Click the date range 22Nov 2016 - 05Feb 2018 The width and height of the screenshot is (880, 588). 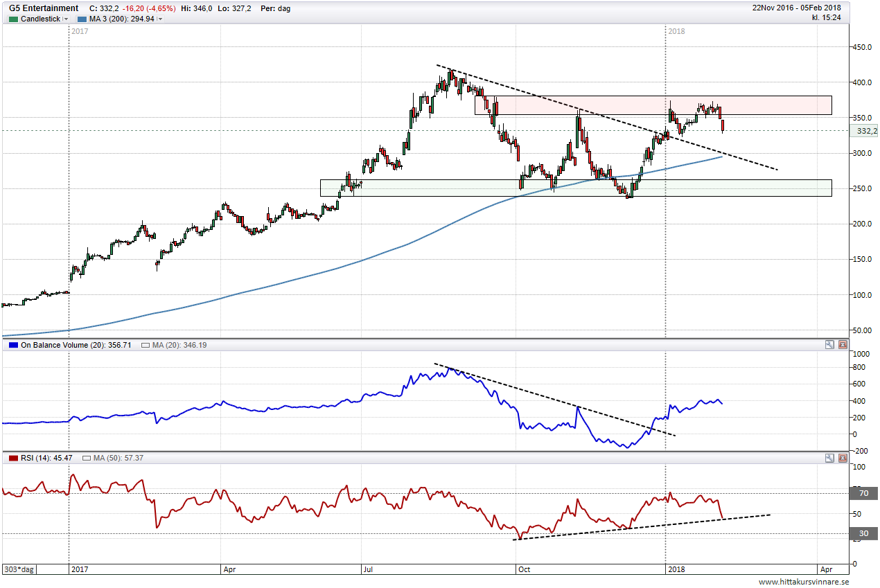tap(797, 8)
